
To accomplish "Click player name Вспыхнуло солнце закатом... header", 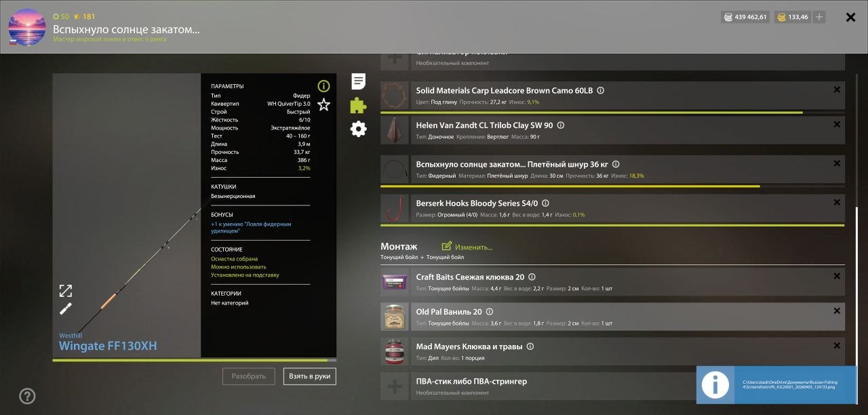I will point(126,29).
